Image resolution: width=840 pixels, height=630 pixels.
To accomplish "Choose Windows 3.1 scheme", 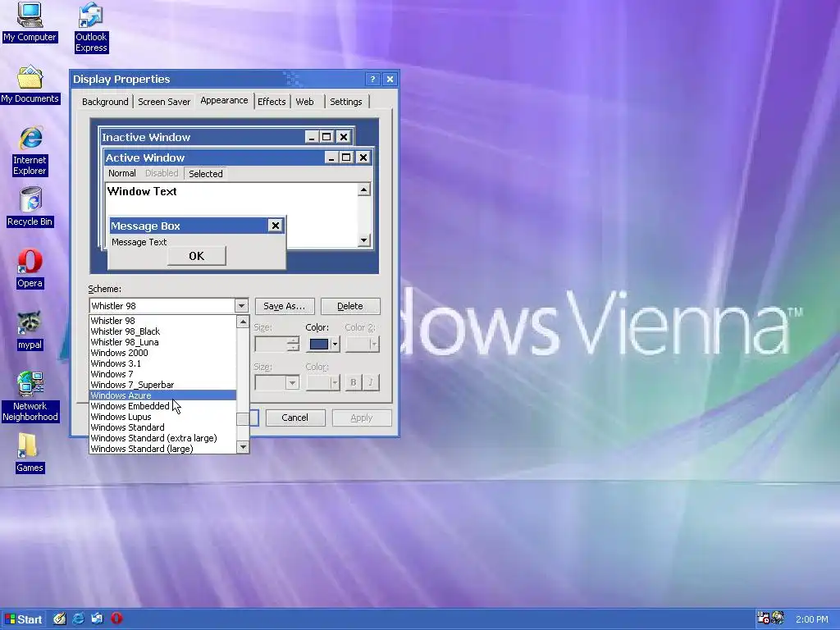I will coord(162,363).
